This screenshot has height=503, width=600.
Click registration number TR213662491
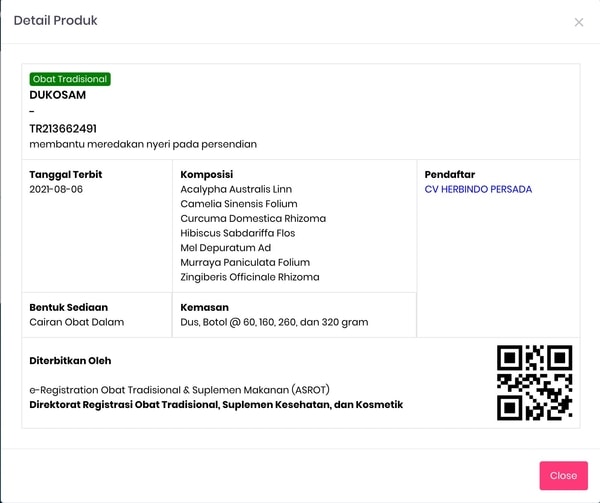click(63, 129)
